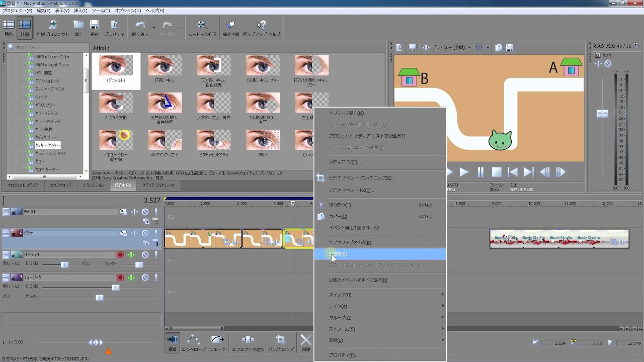Solo the オーディオ track
The width and height of the screenshot is (644, 362).
point(156,255)
